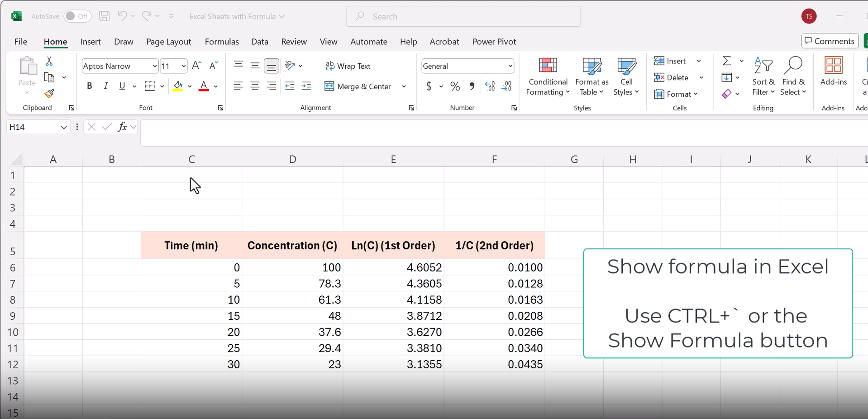Click the AutoSum sigma icon
The width and height of the screenshot is (868, 419).
[727, 61]
